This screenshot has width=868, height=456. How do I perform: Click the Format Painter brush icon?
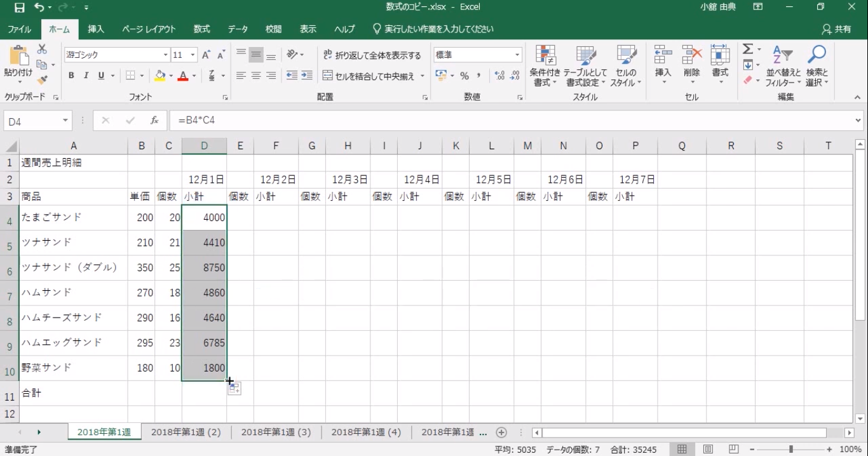42,80
